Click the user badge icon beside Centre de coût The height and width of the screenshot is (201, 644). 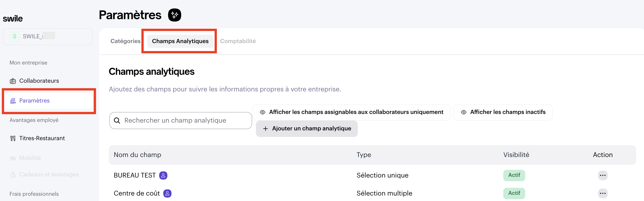(167, 193)
